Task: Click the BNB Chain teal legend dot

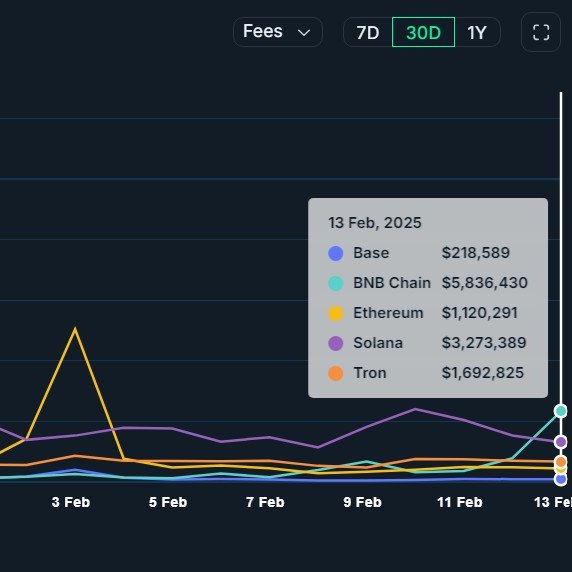Action: (336, 283)
